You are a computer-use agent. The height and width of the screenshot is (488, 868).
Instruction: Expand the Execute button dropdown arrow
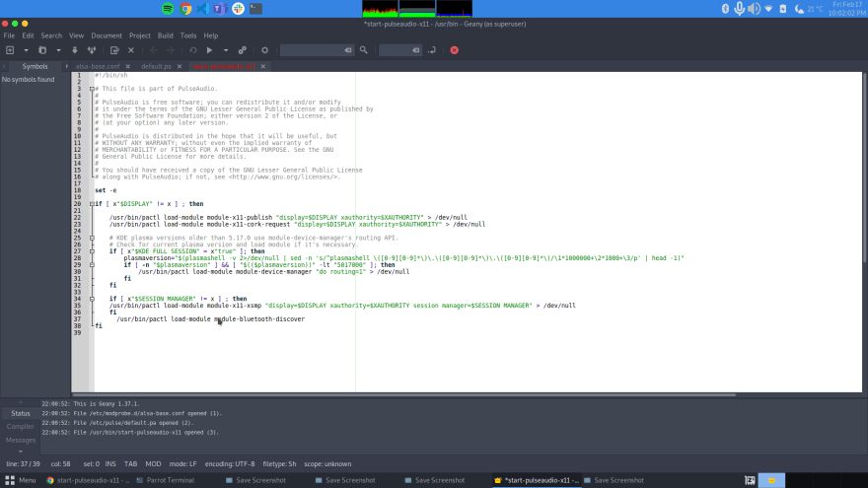[226, 50]
